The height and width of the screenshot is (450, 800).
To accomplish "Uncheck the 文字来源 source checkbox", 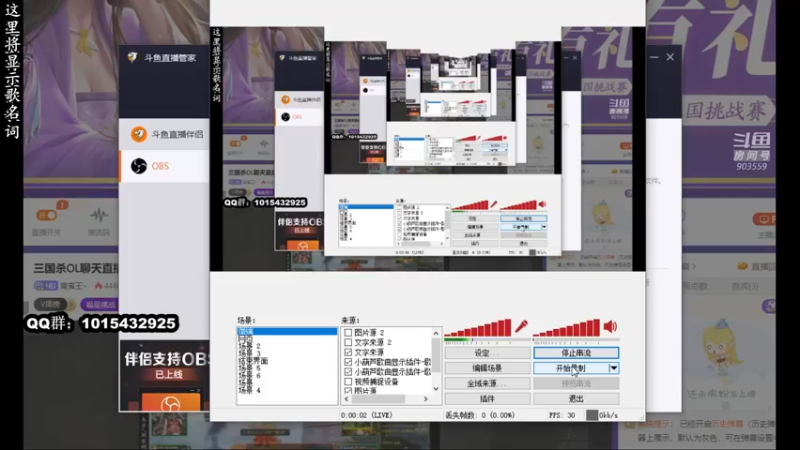I will tap(348, 352).
